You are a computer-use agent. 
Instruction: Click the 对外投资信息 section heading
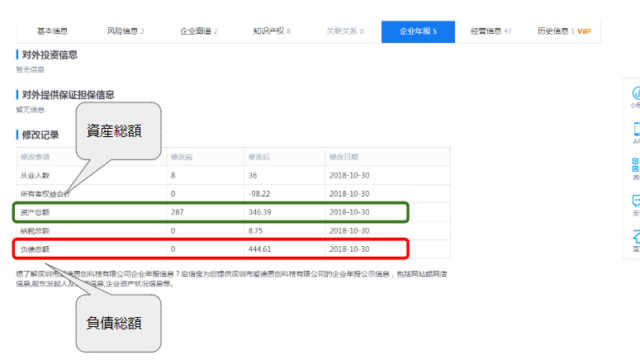click(49, 55)
